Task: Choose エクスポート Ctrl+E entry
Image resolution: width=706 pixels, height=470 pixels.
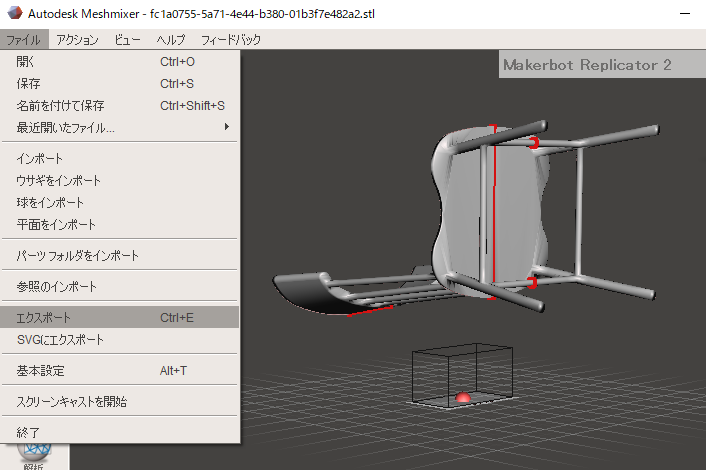Action: point(120,317)
